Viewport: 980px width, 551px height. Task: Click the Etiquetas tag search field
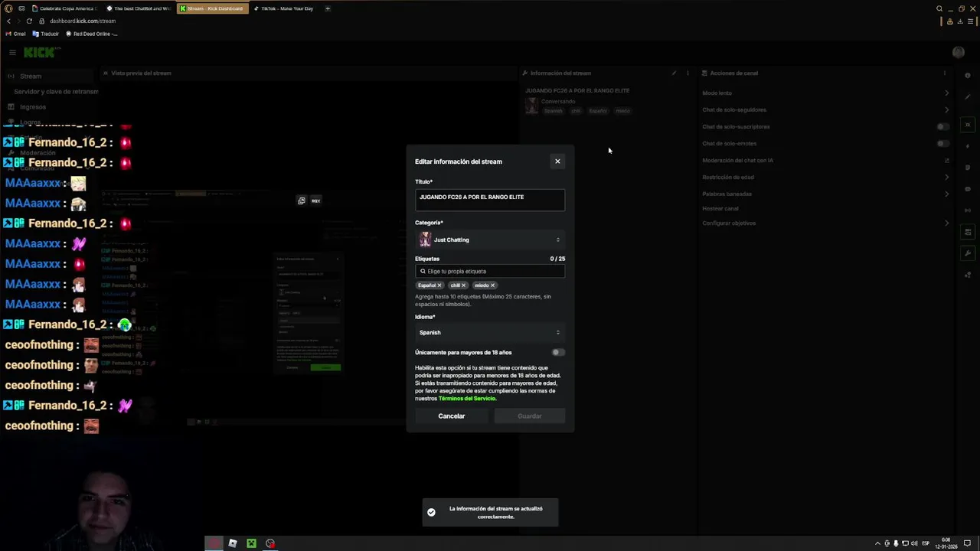click(x=490, y=271)
